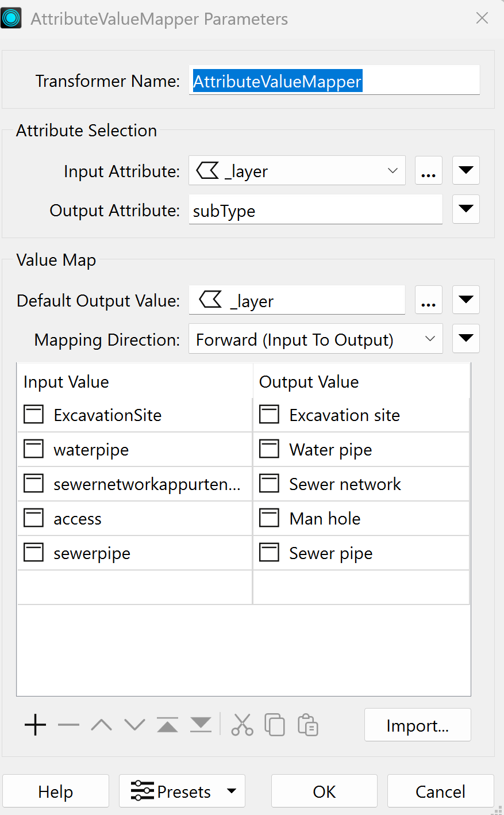Click the move row down arrow
504x815 pixels.
134,725
